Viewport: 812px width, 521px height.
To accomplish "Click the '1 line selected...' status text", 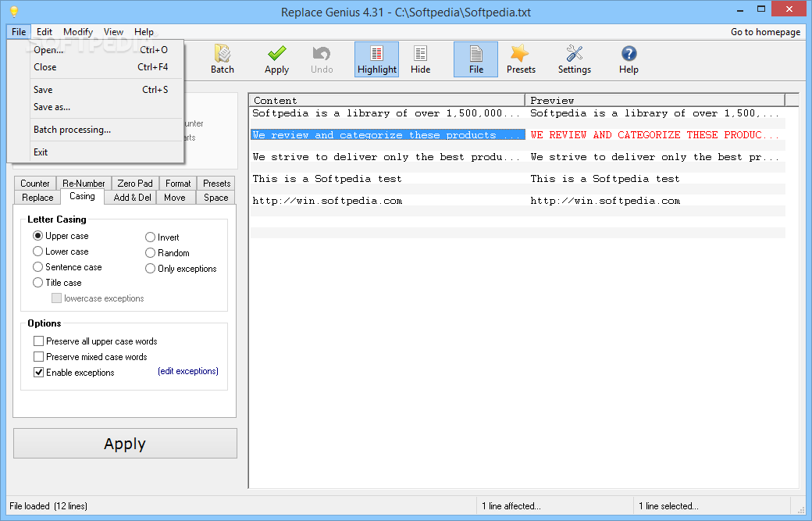I will [x=668, y=506].
